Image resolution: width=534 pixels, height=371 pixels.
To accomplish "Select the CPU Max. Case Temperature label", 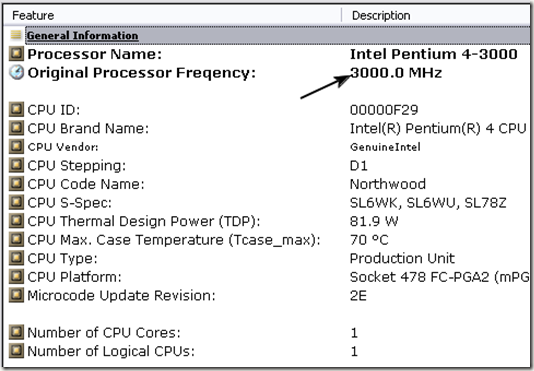I will [x=174, y=240].
